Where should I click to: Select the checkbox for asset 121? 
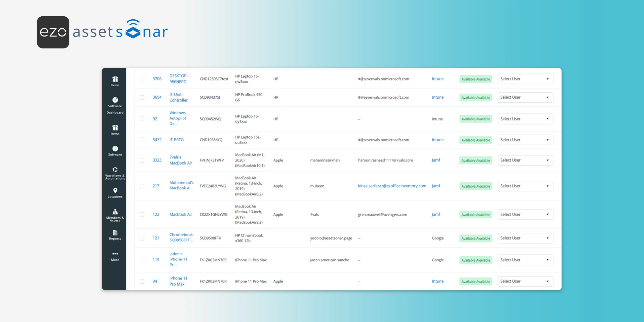coord(142,238)
